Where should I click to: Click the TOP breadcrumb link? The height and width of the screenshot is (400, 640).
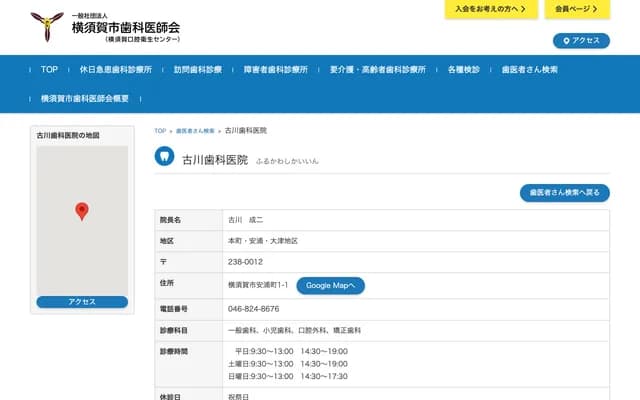tap(160, 131)
